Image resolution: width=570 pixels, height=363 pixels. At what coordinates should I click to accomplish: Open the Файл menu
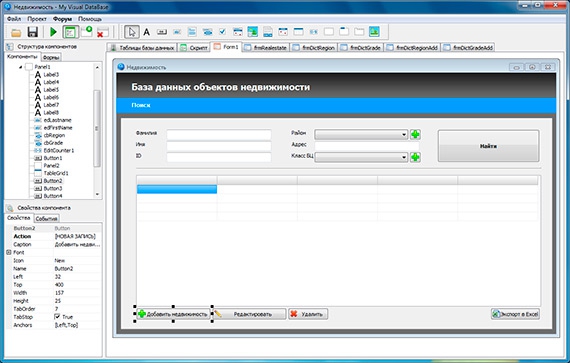pos(14,19)
